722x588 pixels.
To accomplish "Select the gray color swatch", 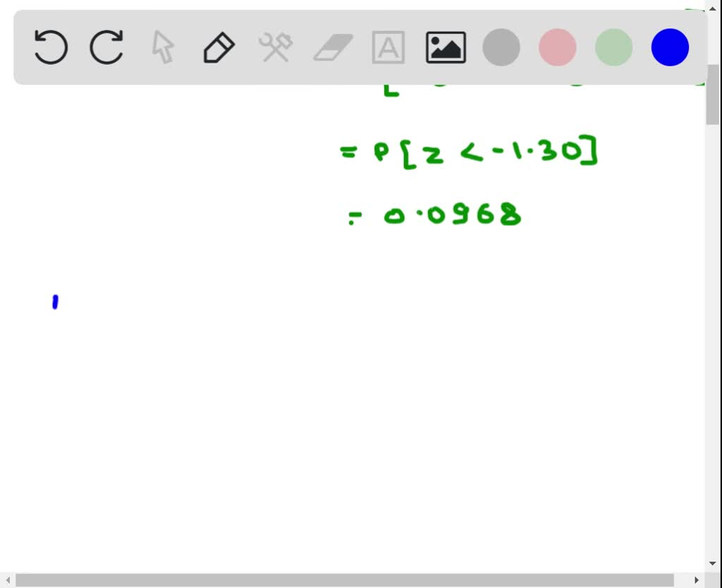I will click(x=501, y=47).
